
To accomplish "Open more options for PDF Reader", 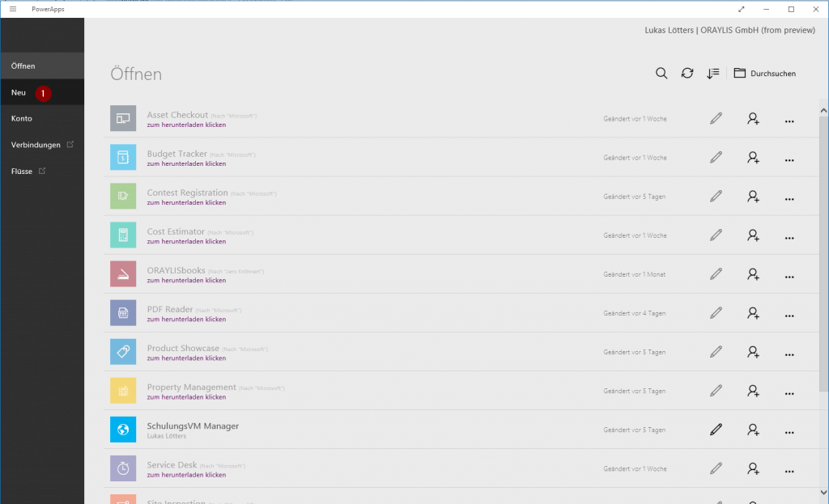I will pyautogui.click(x=789, y=316).
